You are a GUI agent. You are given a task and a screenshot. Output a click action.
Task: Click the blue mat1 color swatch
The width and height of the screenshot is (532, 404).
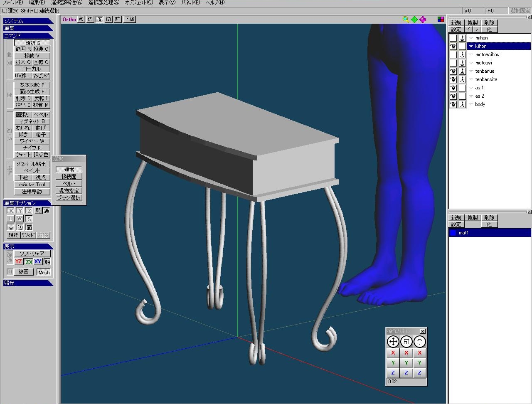point(453,233)
